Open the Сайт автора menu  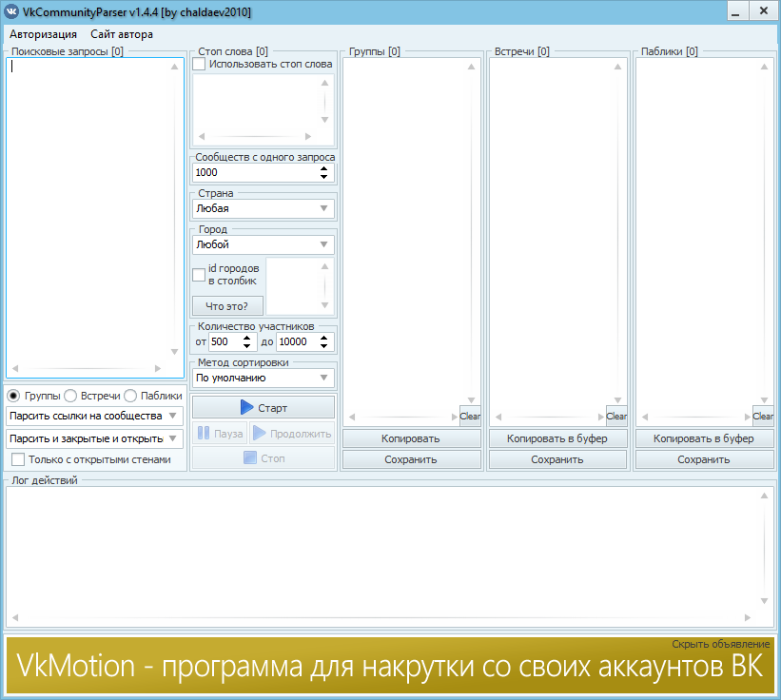point(122,33)
